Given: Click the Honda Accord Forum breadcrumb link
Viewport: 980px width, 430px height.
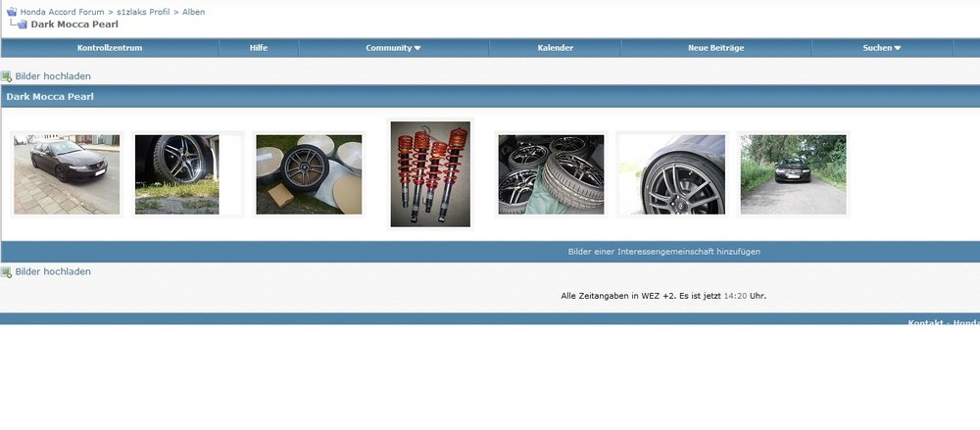Looking at the screenshot, I should (x=62, y=12).
